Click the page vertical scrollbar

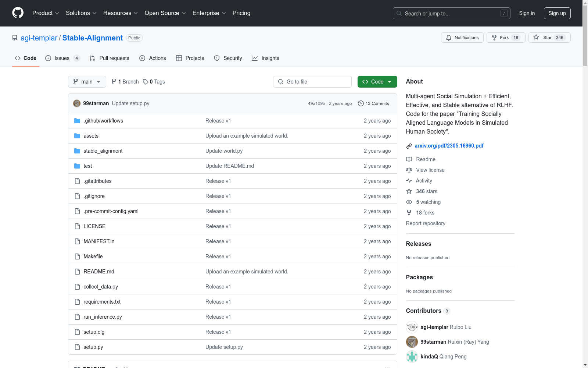[585, 35]
